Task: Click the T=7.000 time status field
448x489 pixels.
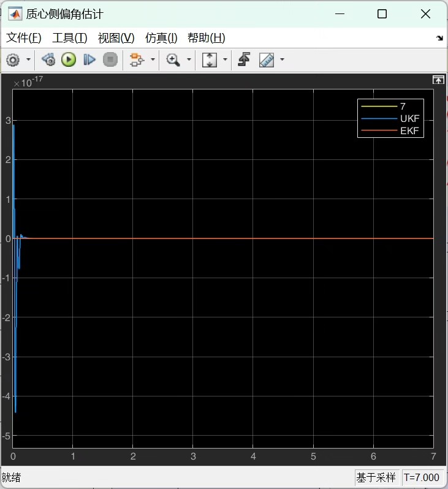Action: tap(422, 477)
